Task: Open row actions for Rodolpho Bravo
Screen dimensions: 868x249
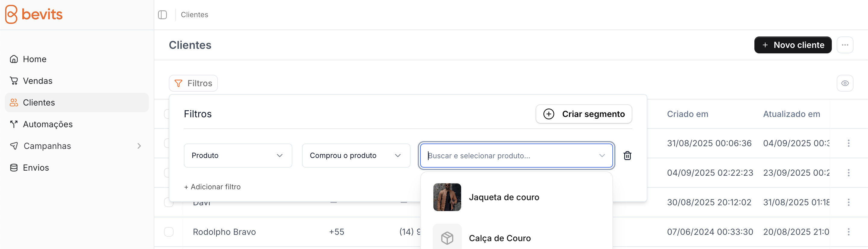Action: [848, 232]
